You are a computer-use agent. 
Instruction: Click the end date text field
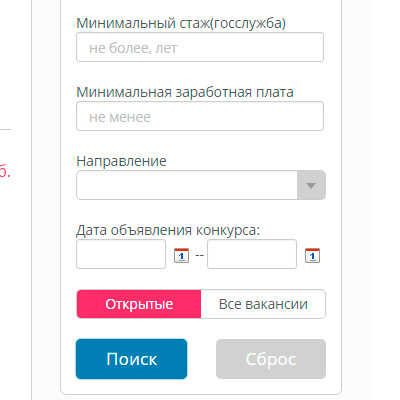252,254
